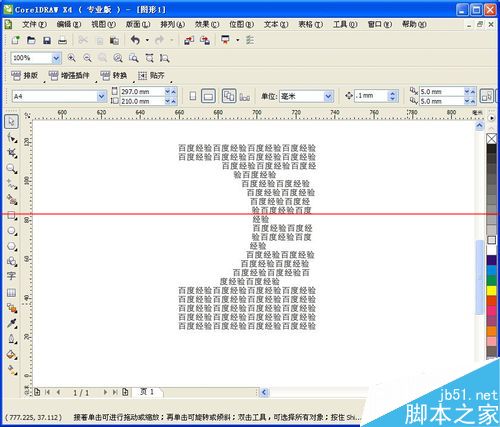Open the 视图(V) menu
The width and height of the screenshot is (500, 427).
[103, 24]
